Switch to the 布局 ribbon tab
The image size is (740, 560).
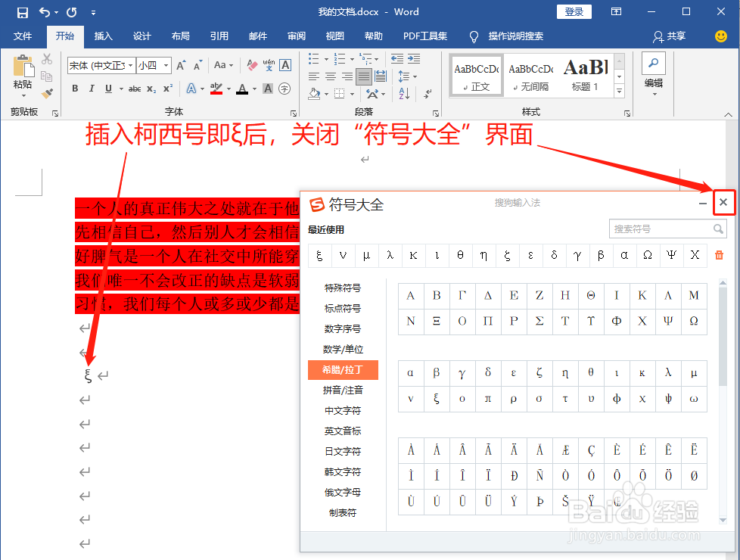tap(181, 36)
